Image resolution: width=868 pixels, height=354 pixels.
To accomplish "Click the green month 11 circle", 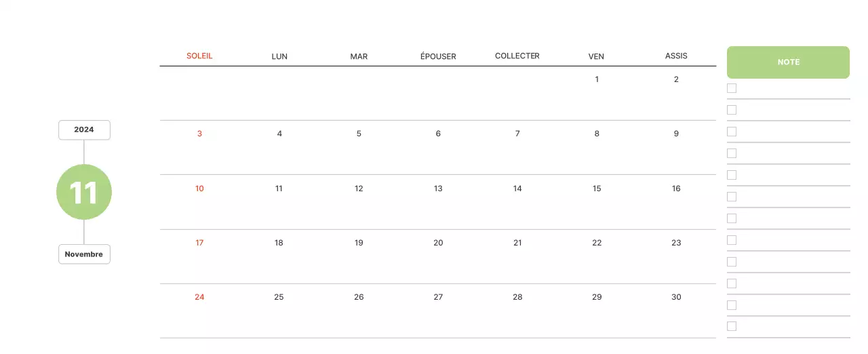I will pyautogui.click(x=84, y=193).
